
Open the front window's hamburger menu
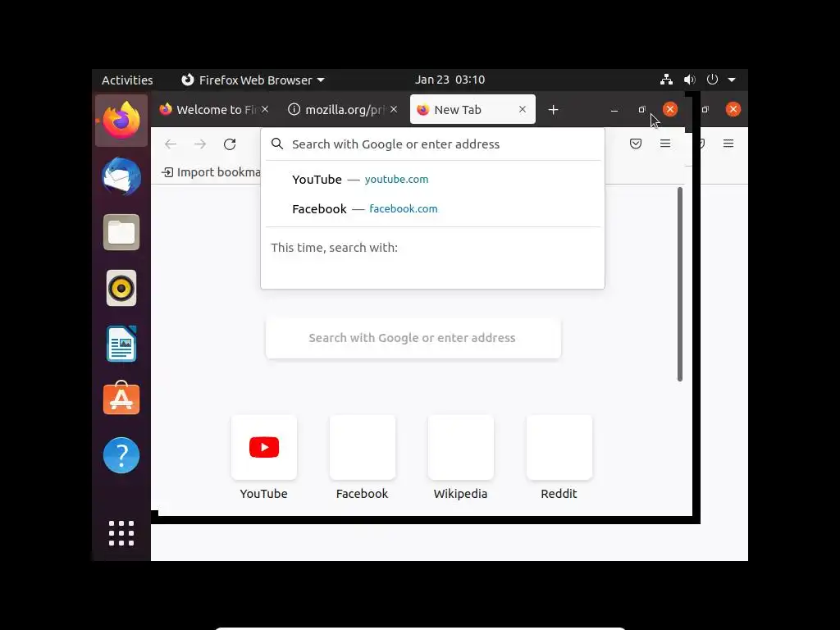click(665, 144)
